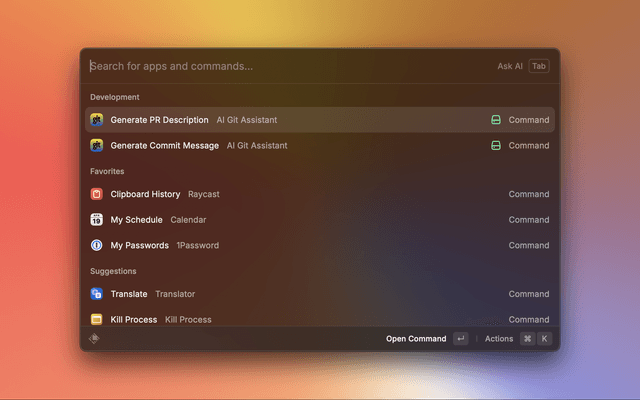Click the 1Password icon beside My Passwords
The height and width of the screenshot is (400, 640).
tap(97, 245)
